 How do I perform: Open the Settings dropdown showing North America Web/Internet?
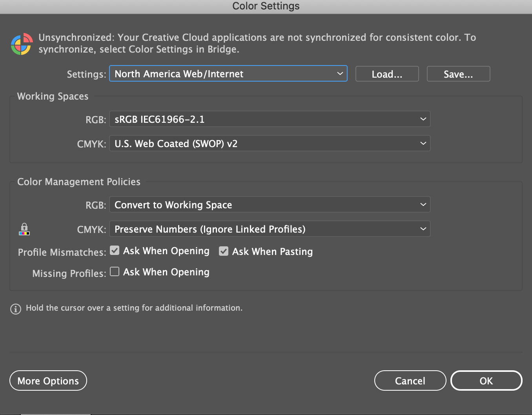(x=228, y=73)
